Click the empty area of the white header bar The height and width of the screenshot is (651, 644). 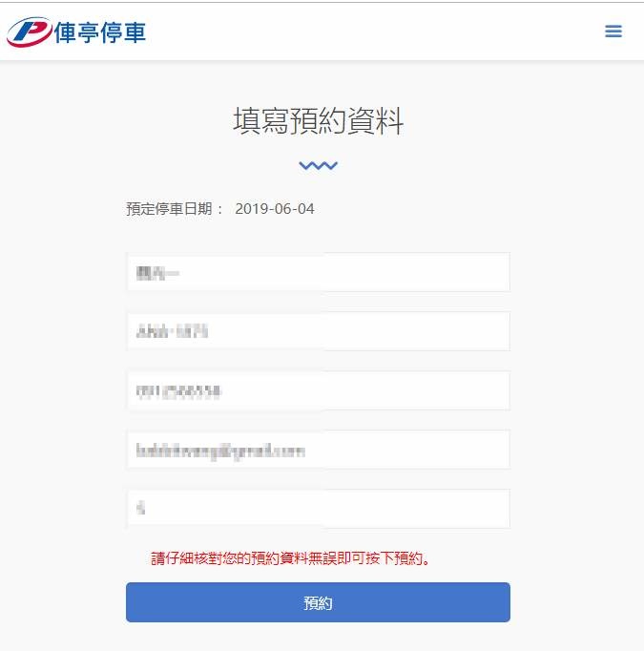tap(373, 31)
